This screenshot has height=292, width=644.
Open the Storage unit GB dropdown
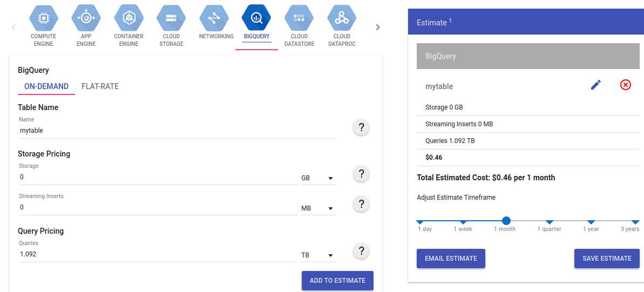click(x=318, y=178)
